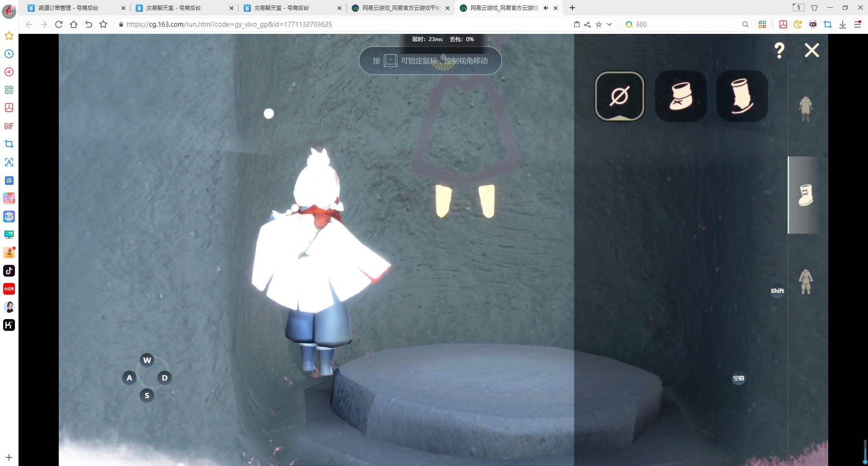Click the cg.163.com address bar
Screen dimensions: 868x466
click(x=344, y=24)
